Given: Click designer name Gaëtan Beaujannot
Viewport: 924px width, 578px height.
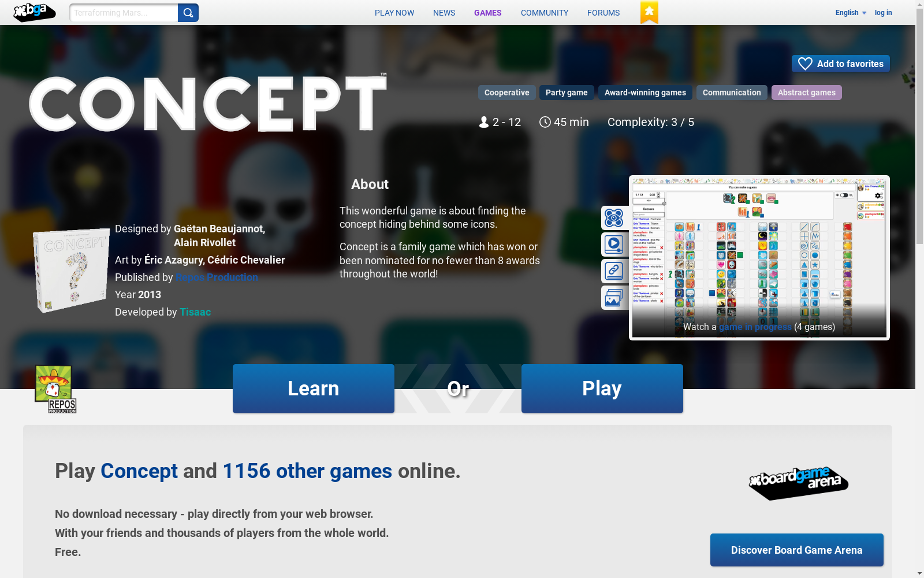Looking at the screenshot, I should [x=219, y=229].
